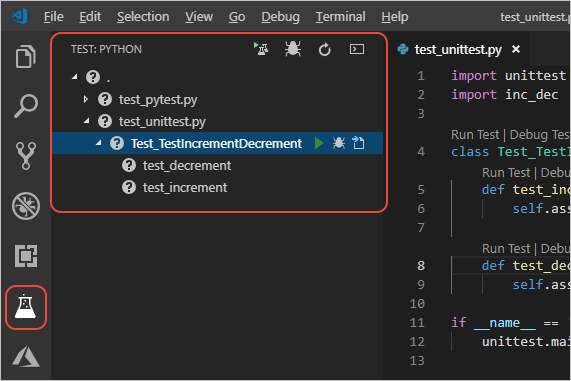Click the TEST: PYTHON panel title
This screenshot has width=571, height=381.
click(x=106, y=49)
